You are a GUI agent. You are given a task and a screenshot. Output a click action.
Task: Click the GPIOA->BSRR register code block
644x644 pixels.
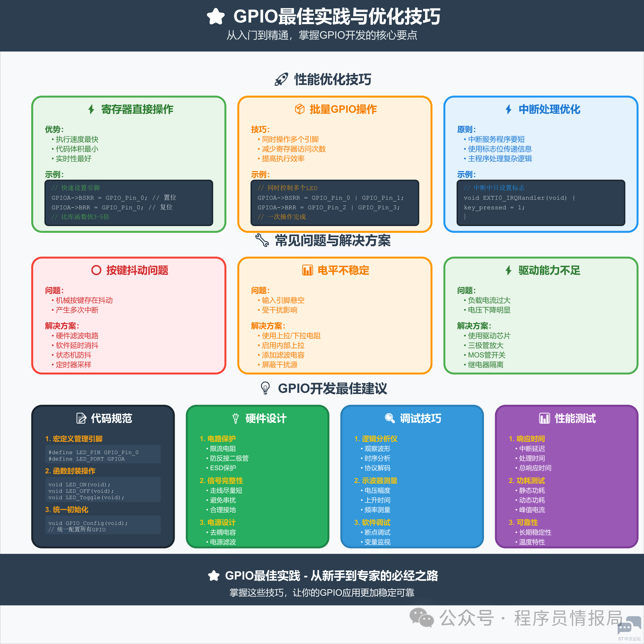click(129, 203)
